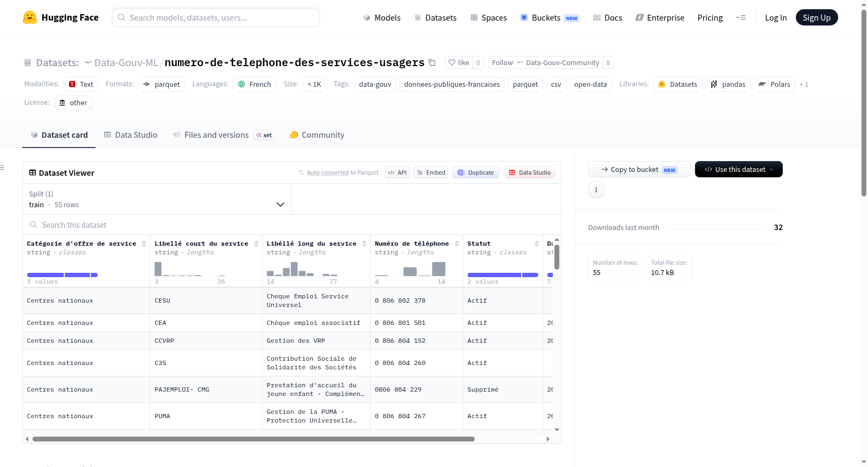Click the Embed button
Viewport: 868px width, 467px height.
[x=431, y=172]
